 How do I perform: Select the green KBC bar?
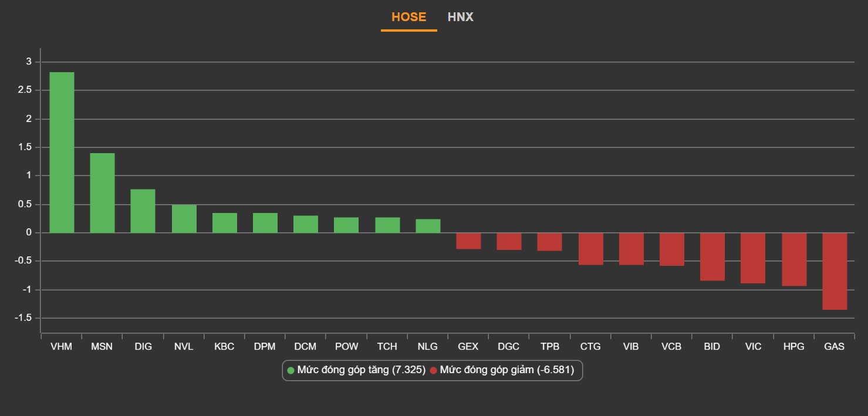pos(224,223)
